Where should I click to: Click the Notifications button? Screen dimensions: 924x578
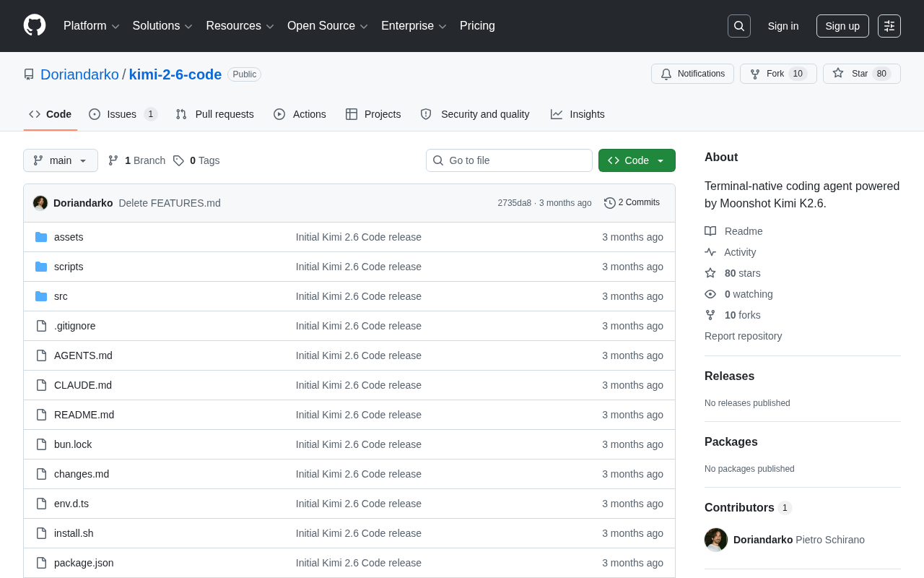pyautogui.click(x=692, y=74)
